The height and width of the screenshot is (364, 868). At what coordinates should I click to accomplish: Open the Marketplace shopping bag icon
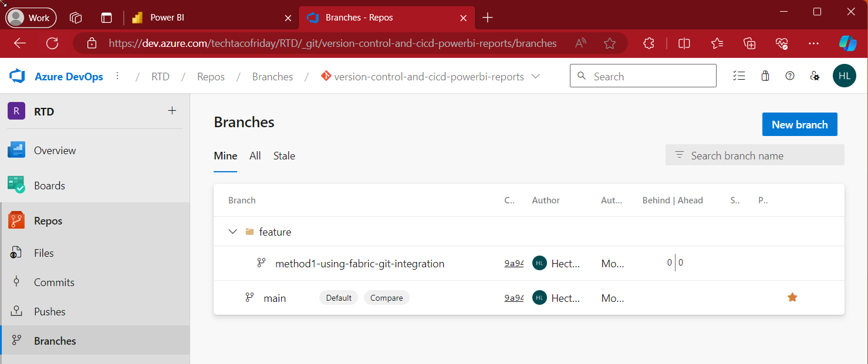[765, 76]
